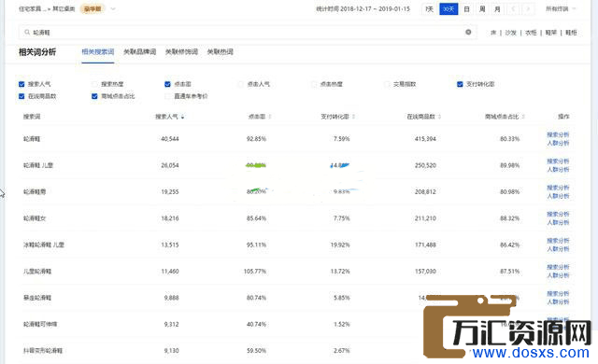
Task: Go to previous date period arrow
Action: 513,9
